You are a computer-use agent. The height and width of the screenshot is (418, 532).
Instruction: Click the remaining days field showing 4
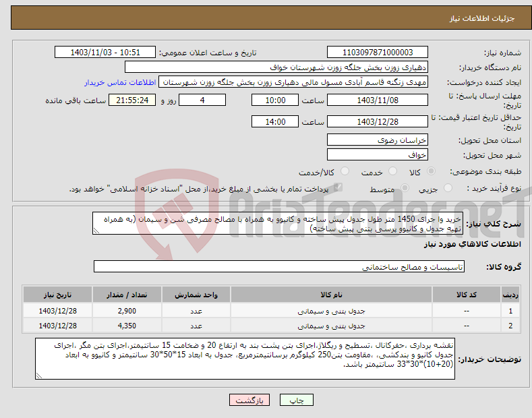click(x=202, y=100)
